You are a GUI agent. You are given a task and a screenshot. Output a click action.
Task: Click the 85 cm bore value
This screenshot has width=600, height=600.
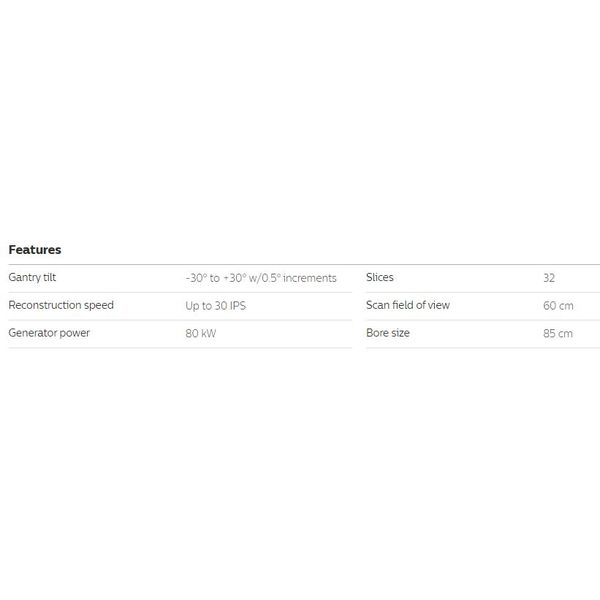click(558, 333)
